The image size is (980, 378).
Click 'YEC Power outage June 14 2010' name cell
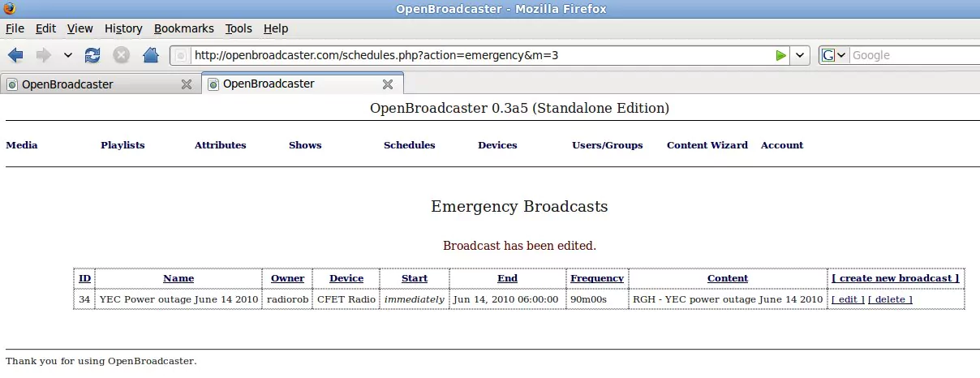[178, 299]
